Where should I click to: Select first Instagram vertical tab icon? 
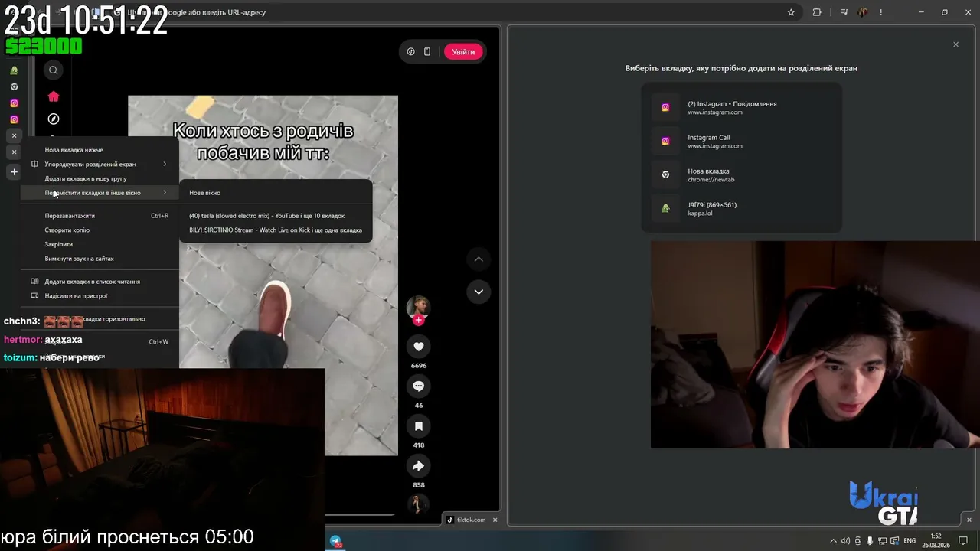[x=14, y=103]
